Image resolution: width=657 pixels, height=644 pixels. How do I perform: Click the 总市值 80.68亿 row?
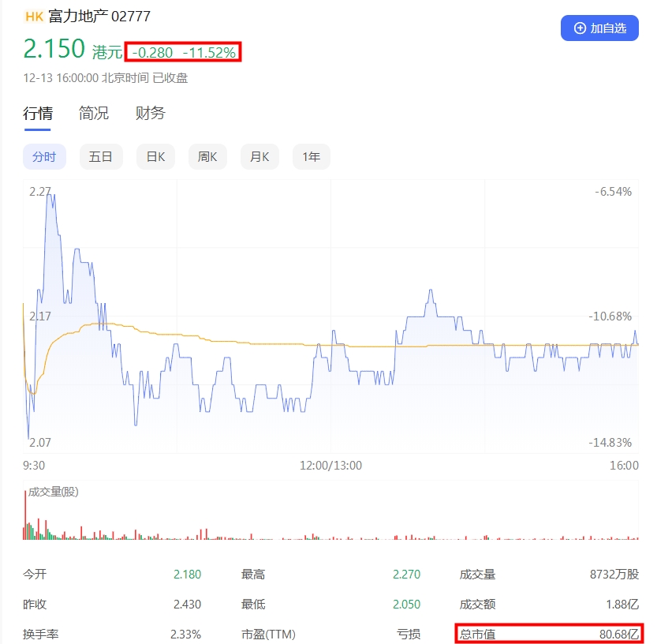[549, 633]
